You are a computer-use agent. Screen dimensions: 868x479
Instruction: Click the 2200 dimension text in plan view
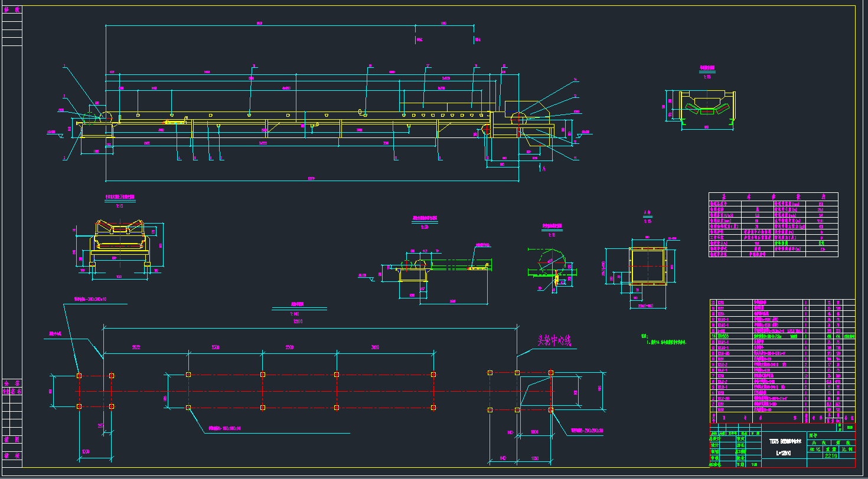[216, 348]
